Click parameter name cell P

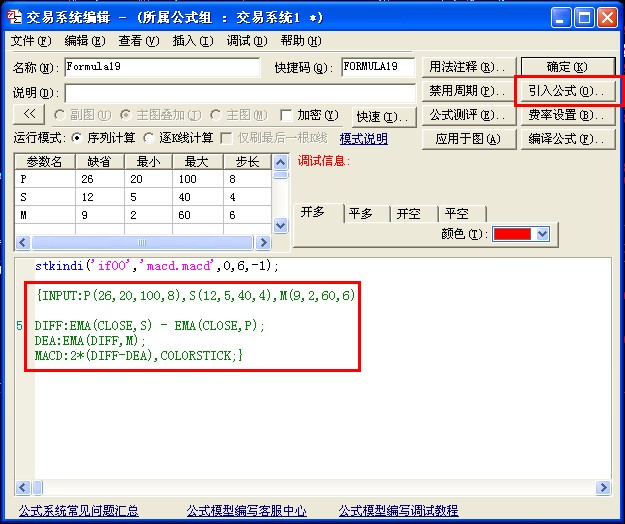click(x=45, y=179)
